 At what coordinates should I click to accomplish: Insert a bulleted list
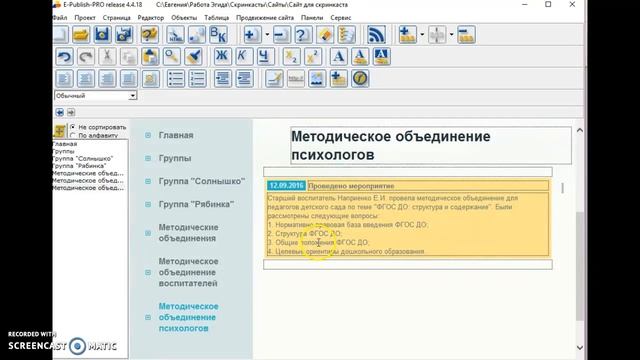[x=176, y=78]
